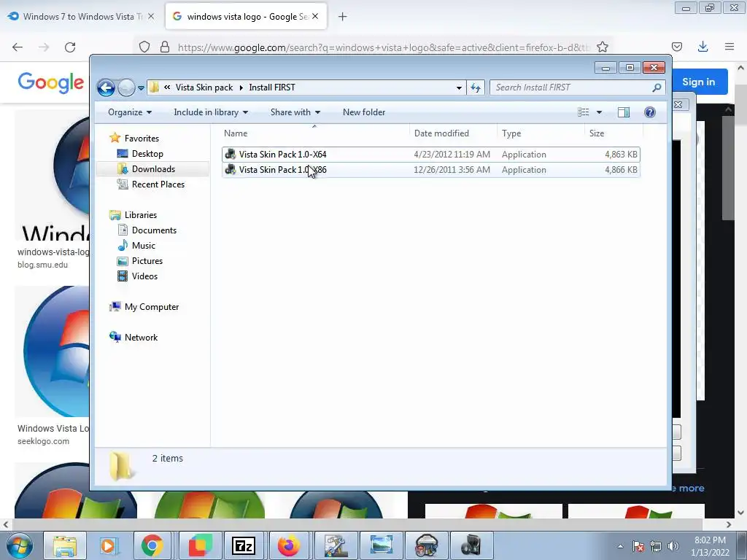Open the 'Include in library' menu
The image size is (747, 560).
click(x=211, y=112)
